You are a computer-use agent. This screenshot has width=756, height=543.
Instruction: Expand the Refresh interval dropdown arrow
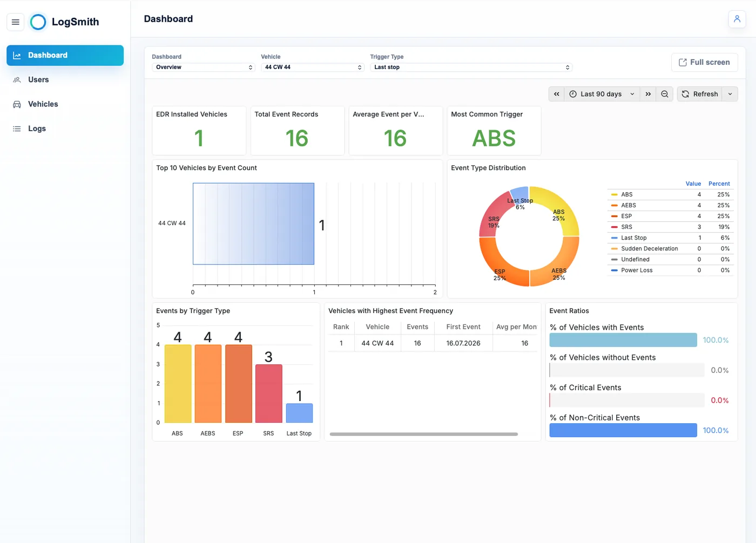click(730, 94)
